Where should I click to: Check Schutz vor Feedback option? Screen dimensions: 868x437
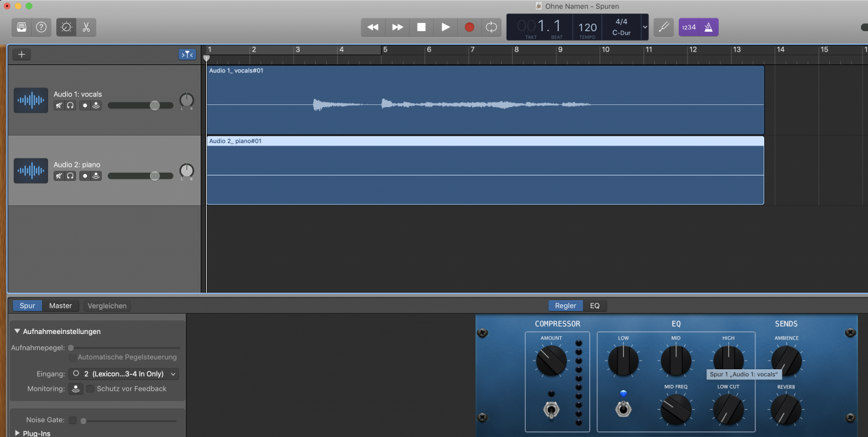tap(90, 389)
